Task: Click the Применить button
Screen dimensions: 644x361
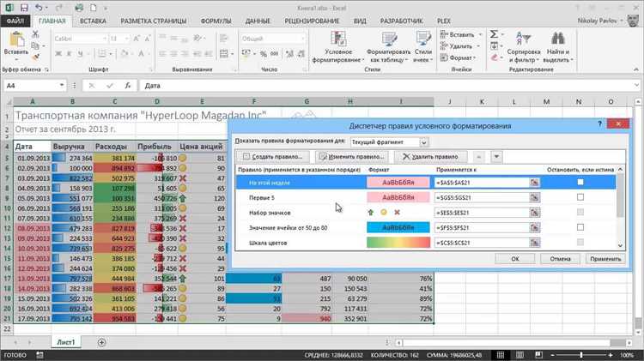Action: pyautogui.click(x=605, y=259)
